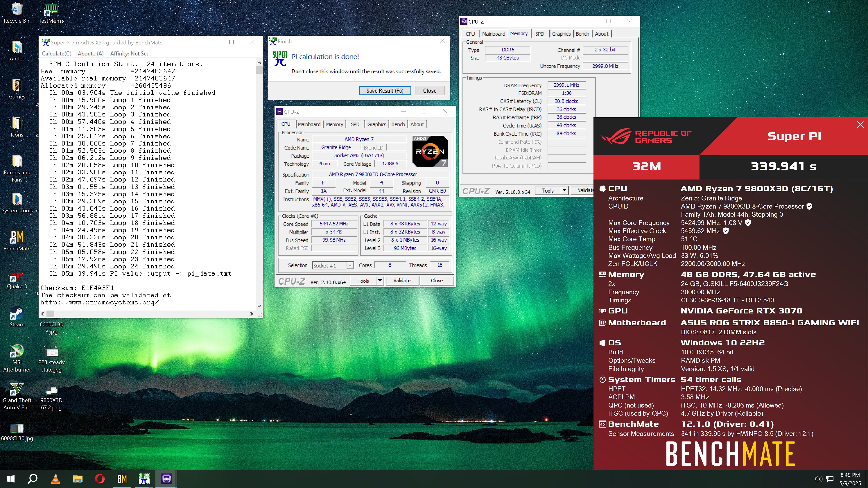The height and width of the screenshot is (488, 868).
Task: Open the Icons folder on desktop
Action: 17,127
